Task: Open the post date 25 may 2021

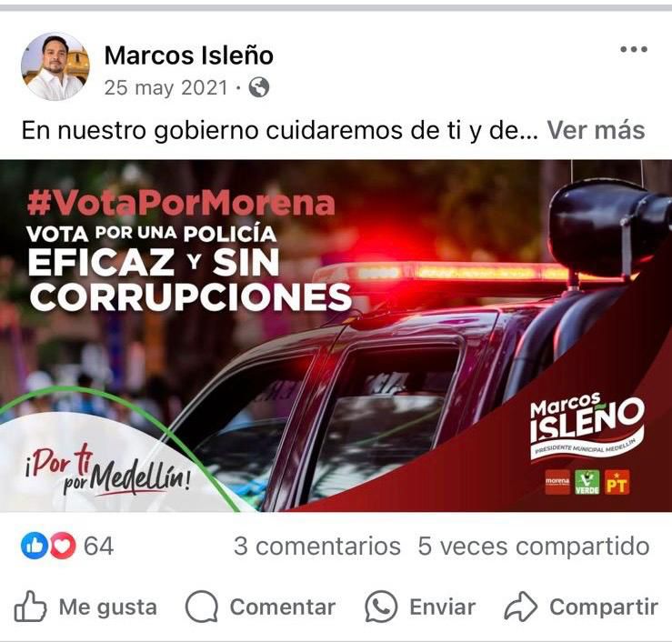Action: tap(165, 88)
